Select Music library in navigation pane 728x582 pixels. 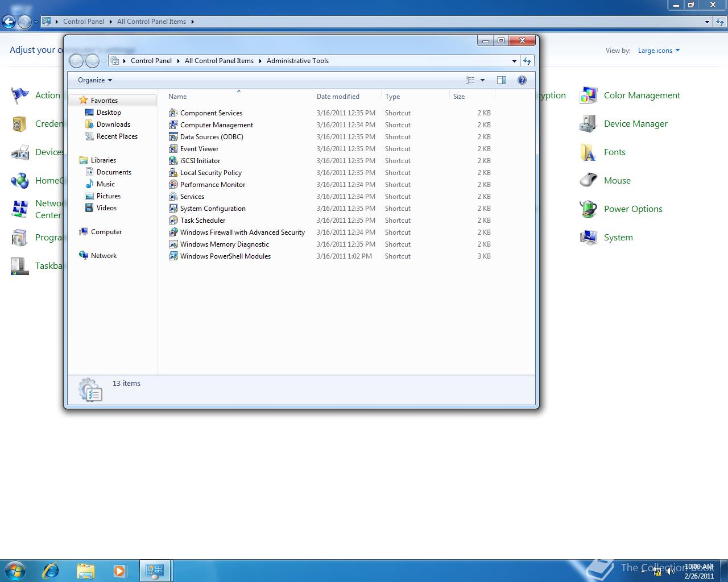[x=105, y=184]
